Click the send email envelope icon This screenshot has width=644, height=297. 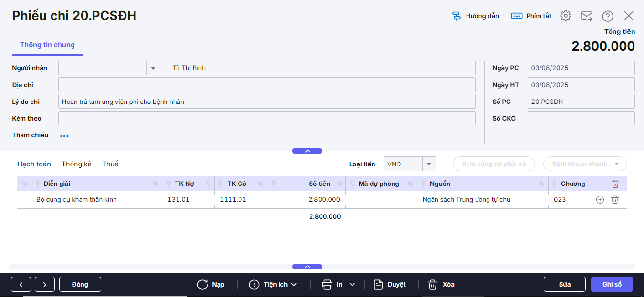587,16
